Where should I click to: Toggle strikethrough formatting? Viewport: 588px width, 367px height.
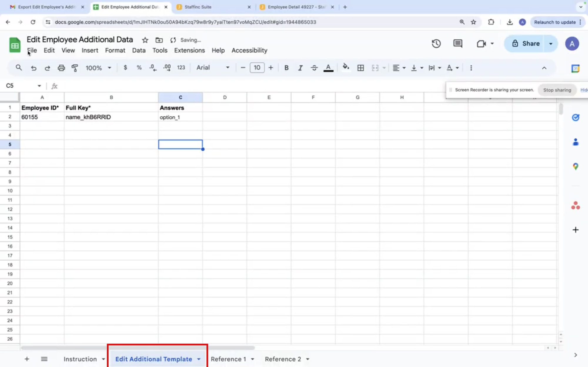[x=314, y=68]
